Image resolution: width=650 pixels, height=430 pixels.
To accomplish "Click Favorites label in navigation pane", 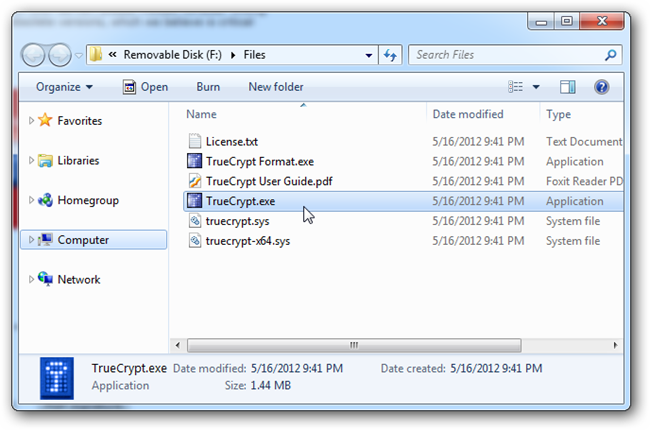I will click(80, 121).
